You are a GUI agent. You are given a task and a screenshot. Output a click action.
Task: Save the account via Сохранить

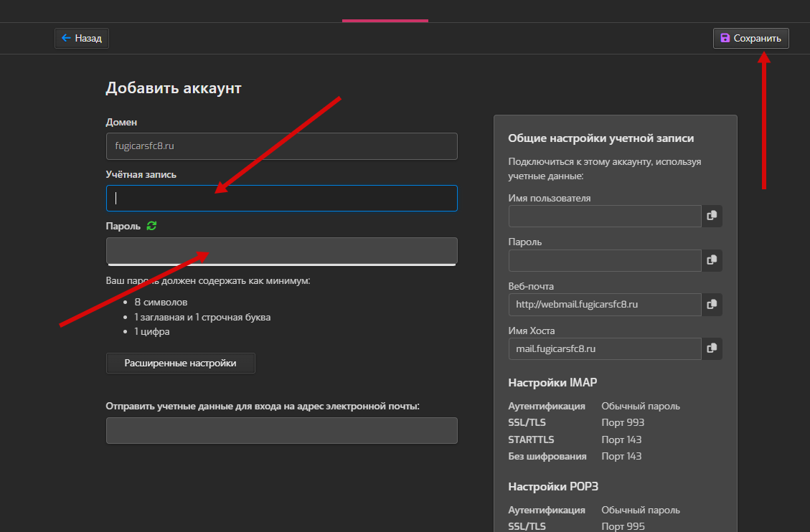pyautogui.click(x=750, y=38)
